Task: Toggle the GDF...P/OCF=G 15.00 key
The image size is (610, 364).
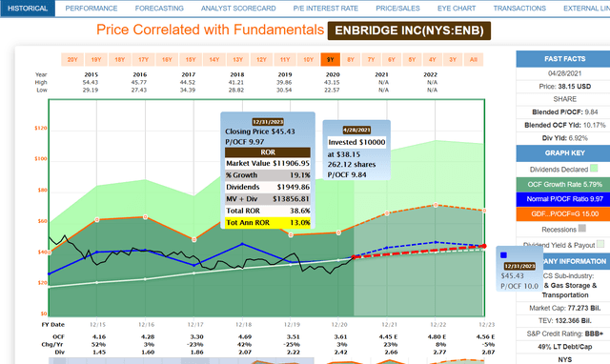Action: point(564,213)
